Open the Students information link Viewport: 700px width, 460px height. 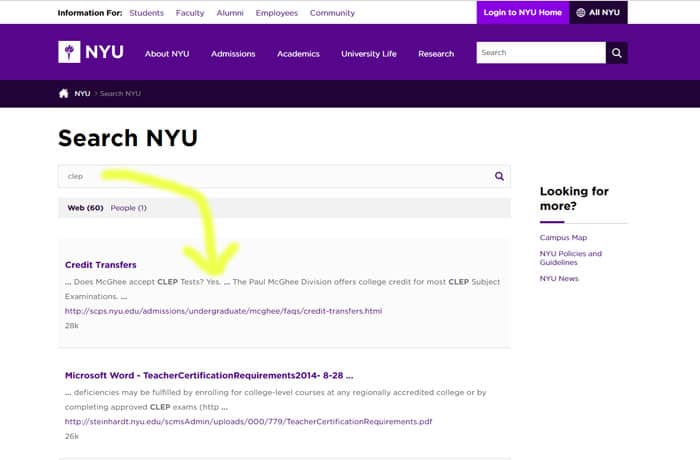pyautogui.click(x=146, y=13)
